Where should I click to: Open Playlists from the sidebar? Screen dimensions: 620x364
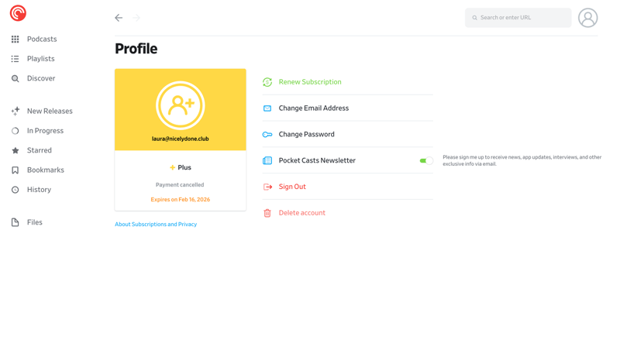click(40, 59)
